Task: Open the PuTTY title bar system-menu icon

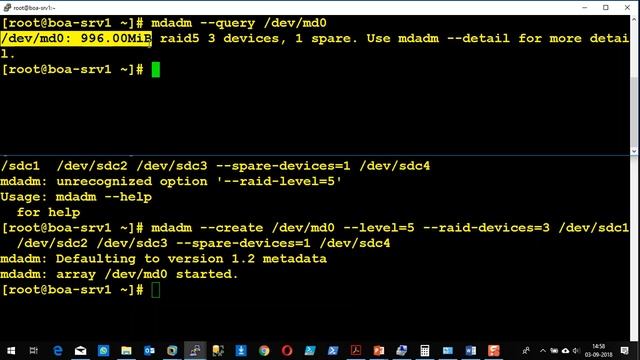Action: click(7, 7)
